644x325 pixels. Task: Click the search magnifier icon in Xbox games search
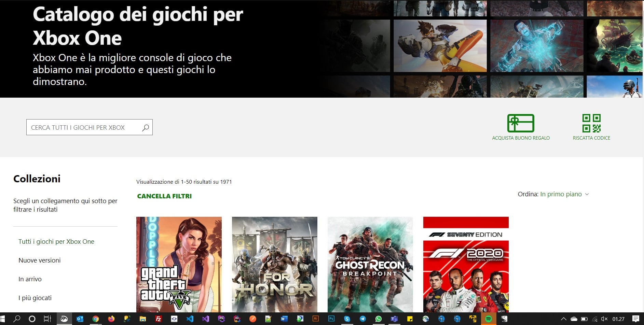(x=146, y=127)
